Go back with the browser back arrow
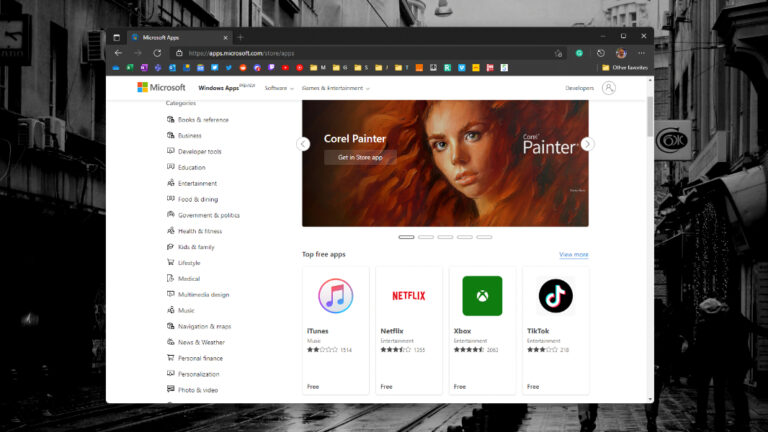768x432 pixels. pos(118,53)
